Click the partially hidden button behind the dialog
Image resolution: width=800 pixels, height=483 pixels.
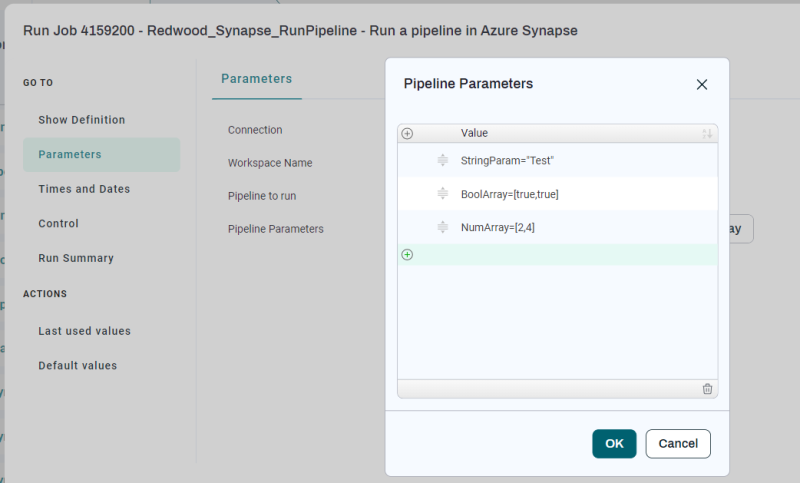741,229
